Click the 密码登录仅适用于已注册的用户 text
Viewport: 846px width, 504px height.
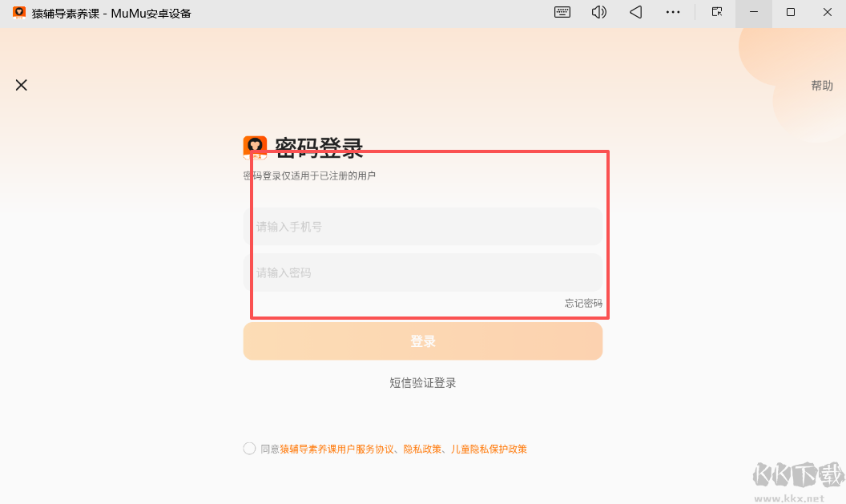(309, 176)
